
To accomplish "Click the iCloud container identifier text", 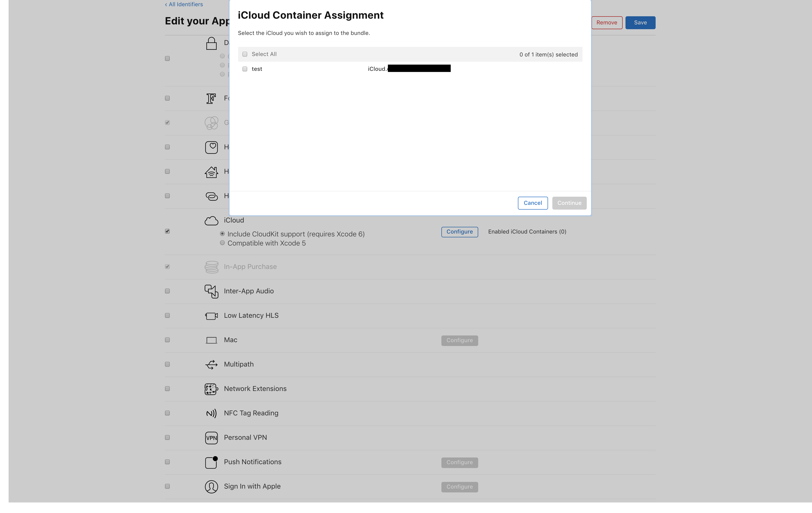I will 409,68.
